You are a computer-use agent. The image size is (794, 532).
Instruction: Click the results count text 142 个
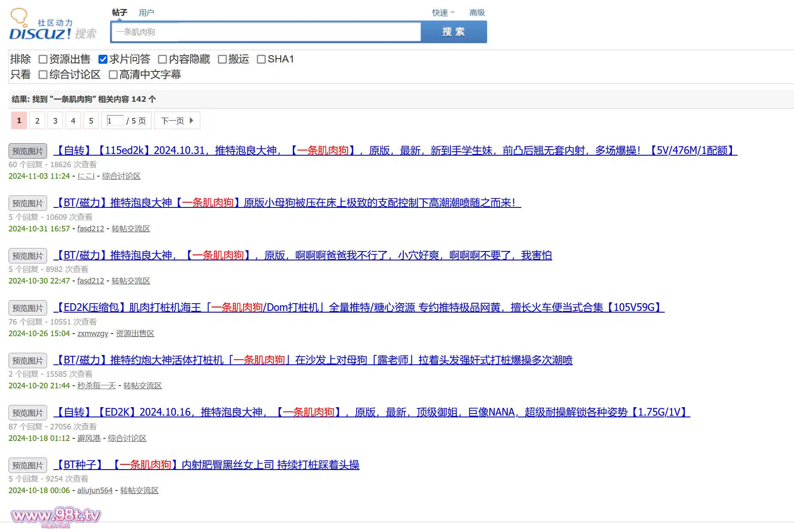(x=143, y=99)
